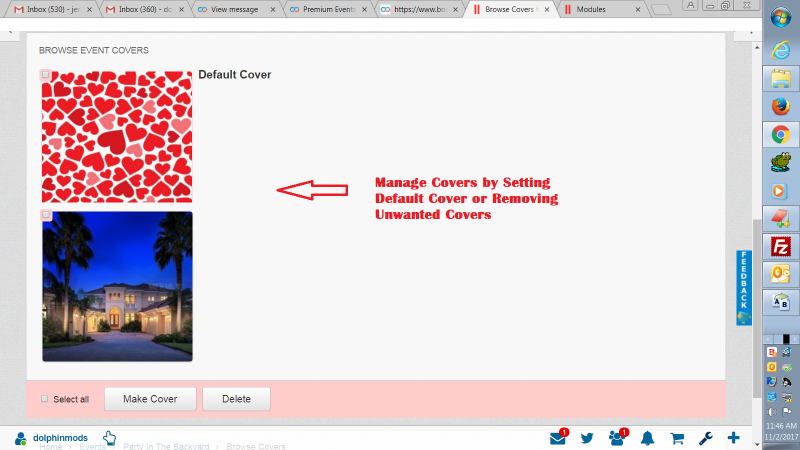This screenshot has width=800, height=450.
Task: Switch to Chrome on the taskbar
Action: pos(781,135)
